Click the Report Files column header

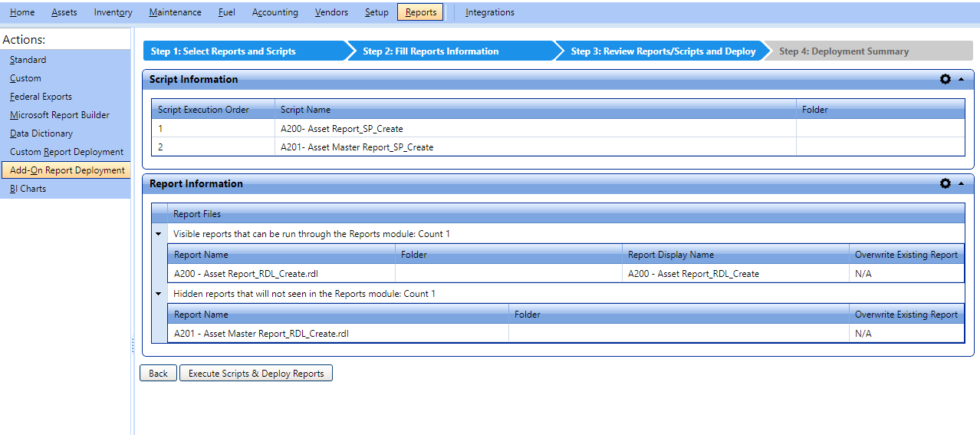pos(566,214)
